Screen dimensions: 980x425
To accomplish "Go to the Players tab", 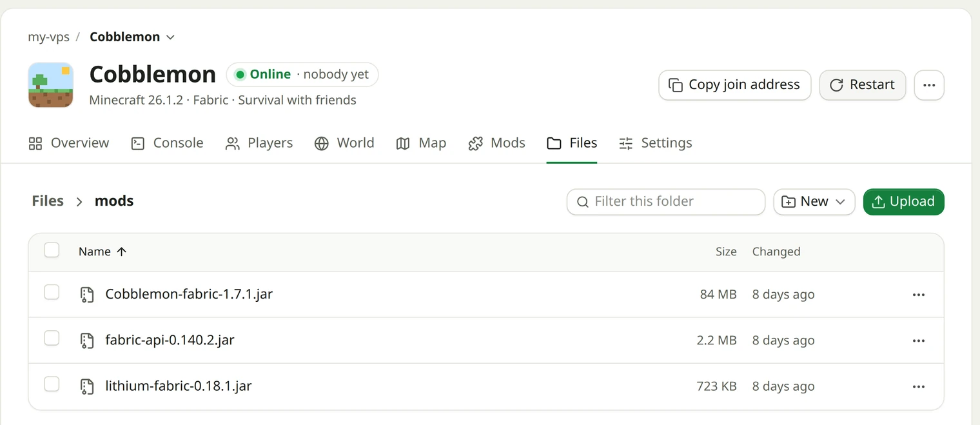I will click(259, 143).
